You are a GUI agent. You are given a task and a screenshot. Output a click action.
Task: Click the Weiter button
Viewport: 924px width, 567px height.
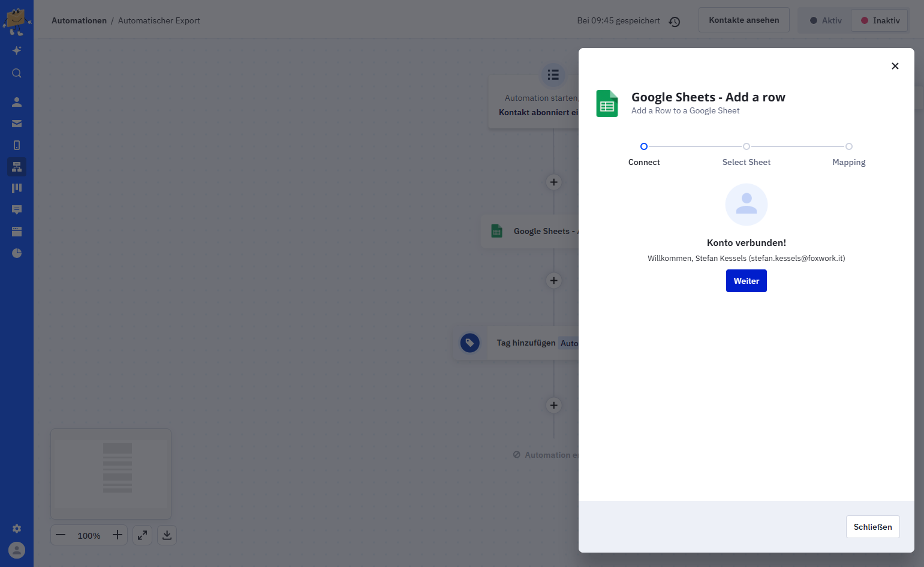747,281
